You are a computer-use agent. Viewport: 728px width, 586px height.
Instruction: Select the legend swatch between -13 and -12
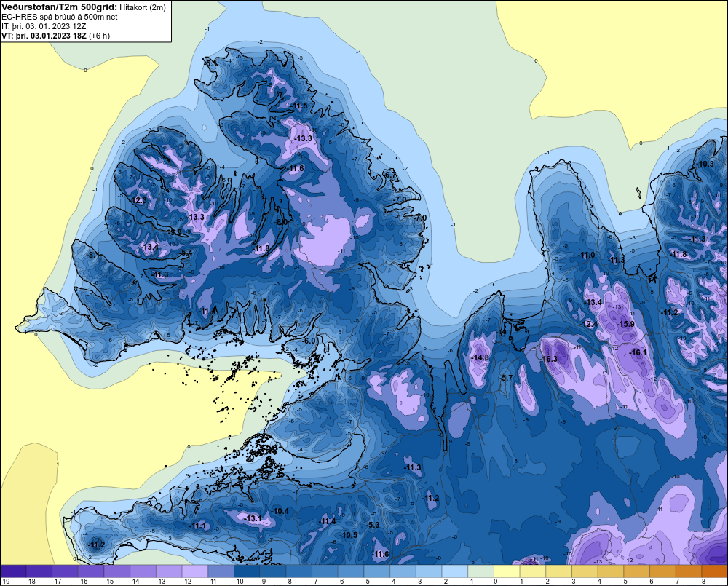pos(170,571)
